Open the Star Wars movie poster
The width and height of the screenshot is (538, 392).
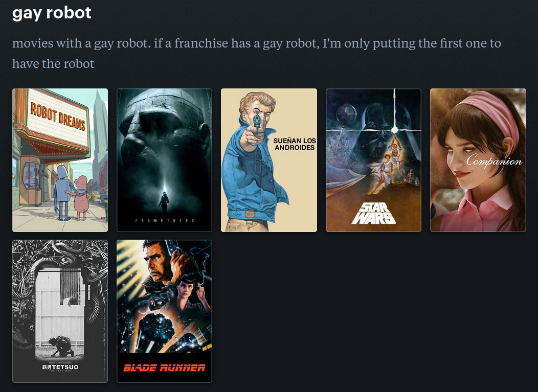coord(373,160)
